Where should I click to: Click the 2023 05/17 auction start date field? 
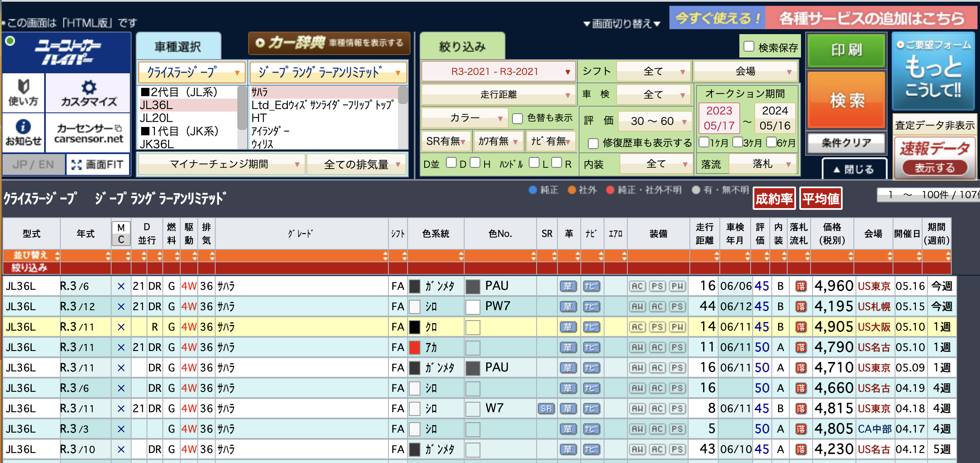[719, 118]
